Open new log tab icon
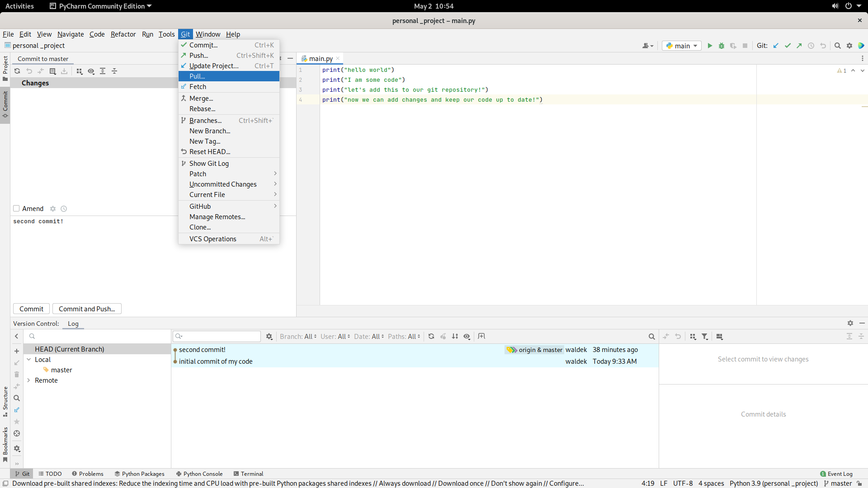Viewport: 868px width, 488px height. click(481, 336)
